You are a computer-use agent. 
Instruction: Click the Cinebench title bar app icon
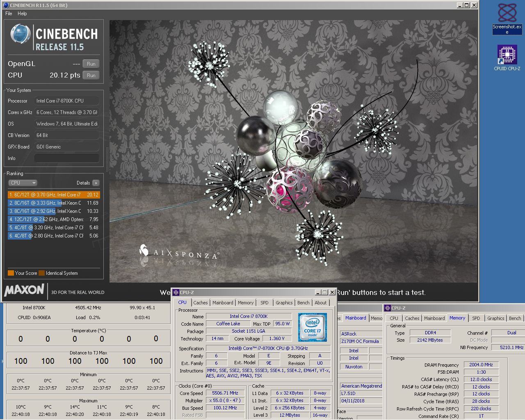(x=6, y=5)
